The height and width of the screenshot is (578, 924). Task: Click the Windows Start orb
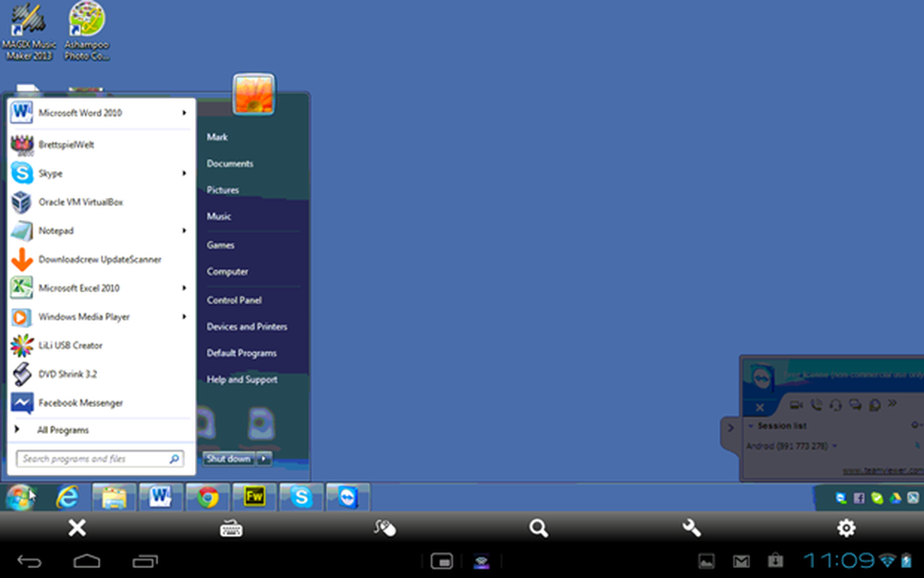click(19, 498)
